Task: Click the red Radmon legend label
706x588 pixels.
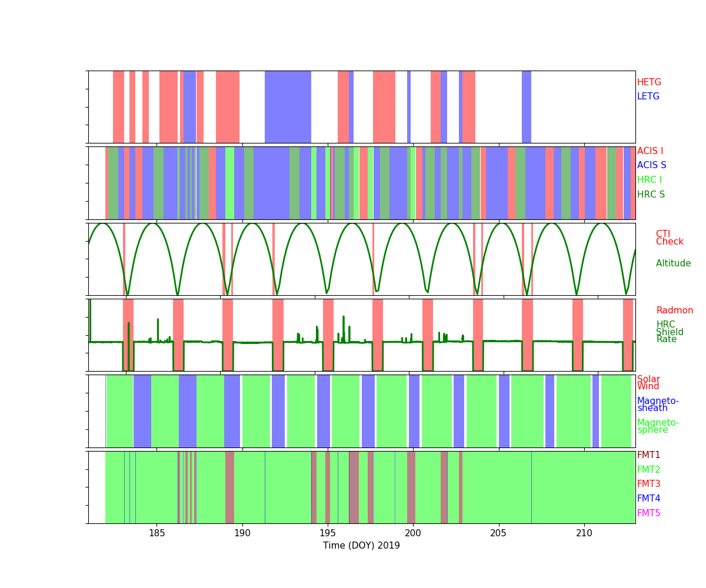Action: pyautogui.click(x=674, y=310)
